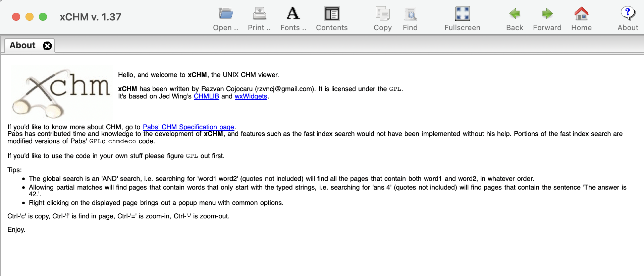Click the 'Enjoy.' text
Image resolution: width=644 pixels, height=276 pixels.
point(16,230)
